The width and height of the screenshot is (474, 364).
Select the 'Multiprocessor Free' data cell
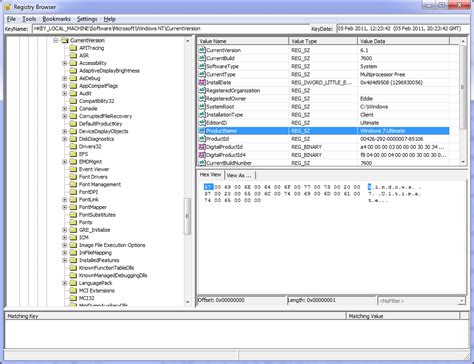(x=382, y=74)
